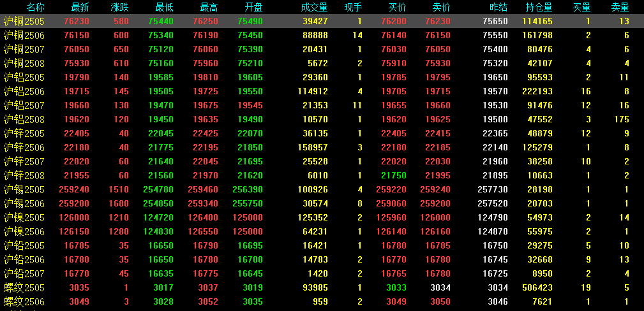Click change value 1510 of 沪锡2505

[x=119, y=189]
